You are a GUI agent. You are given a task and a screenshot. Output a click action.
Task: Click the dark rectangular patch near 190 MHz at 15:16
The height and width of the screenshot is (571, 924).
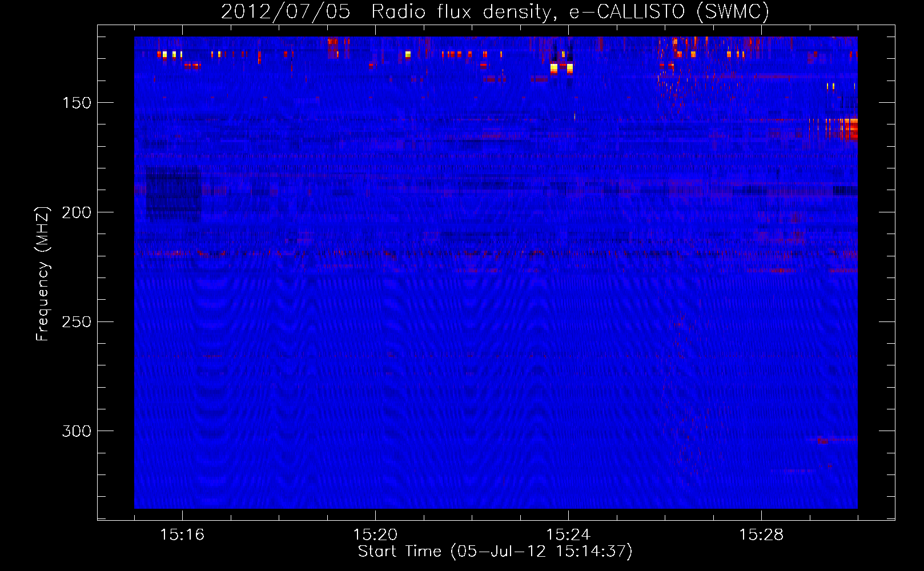(173, 194)
